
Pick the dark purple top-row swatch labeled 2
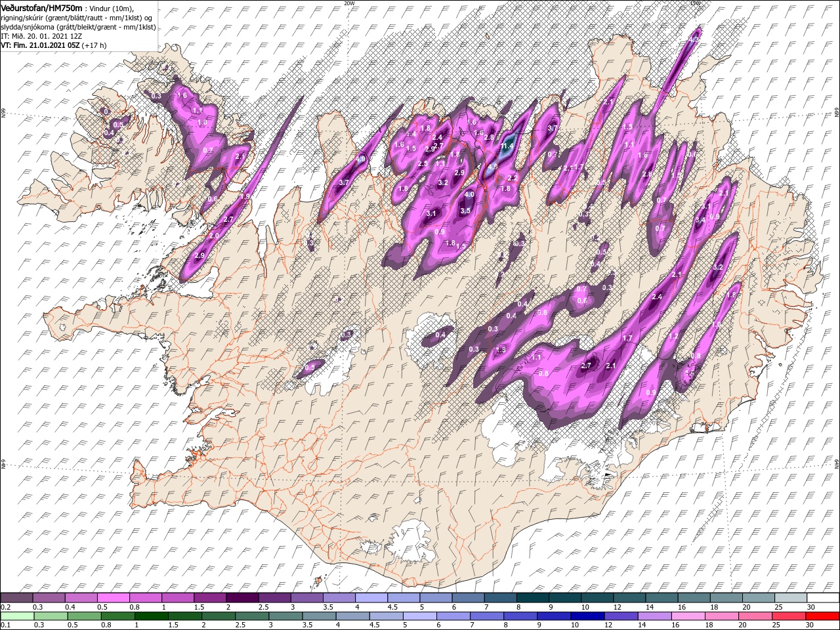pos(242,597)
